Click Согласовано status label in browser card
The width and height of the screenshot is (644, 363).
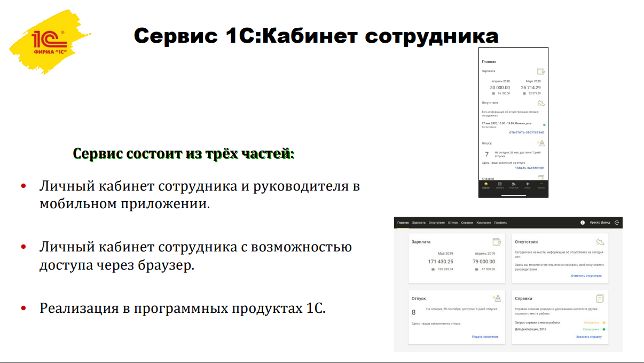coord(591,329)
